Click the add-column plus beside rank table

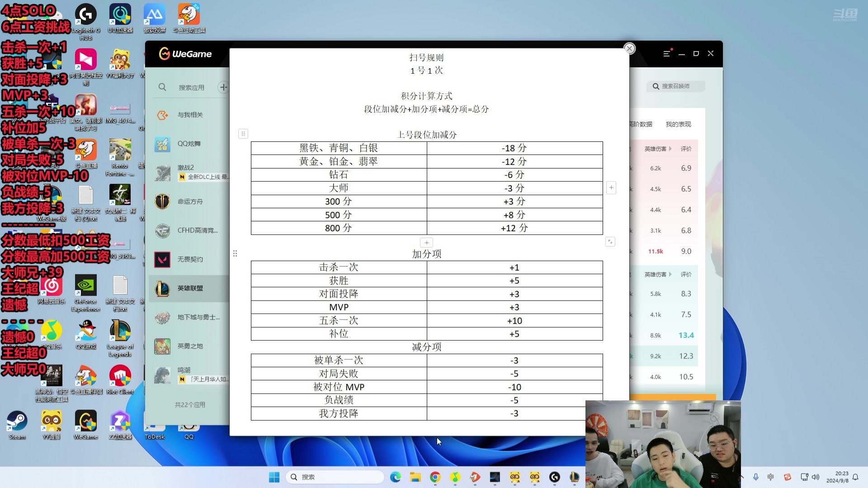click(x=611, y=188)
